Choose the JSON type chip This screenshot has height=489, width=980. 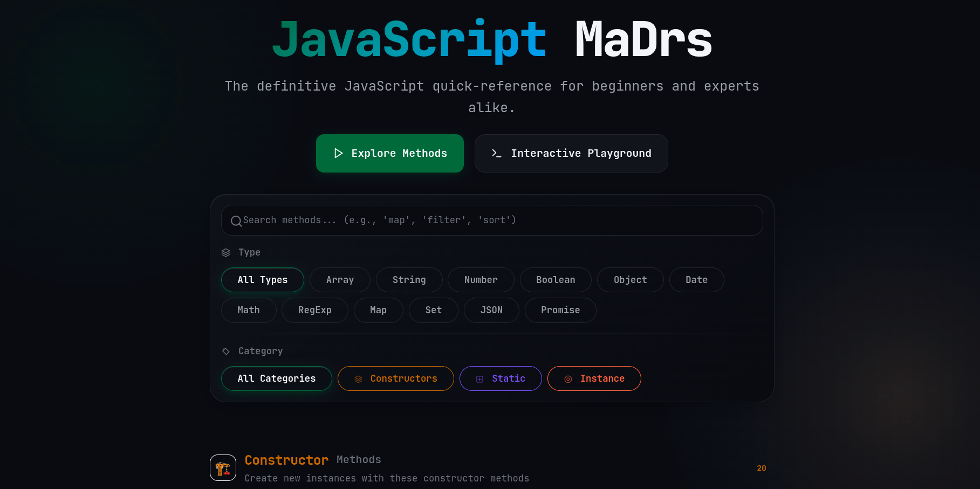[x=491, y=310]
